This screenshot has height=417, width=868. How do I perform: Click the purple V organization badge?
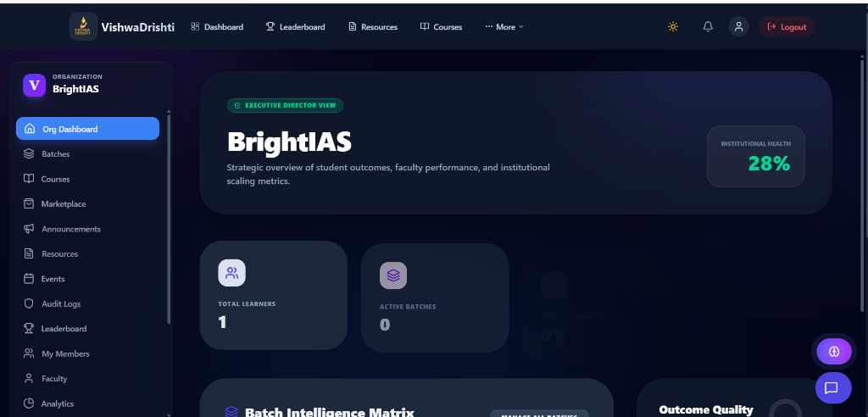tap(34, 86)
